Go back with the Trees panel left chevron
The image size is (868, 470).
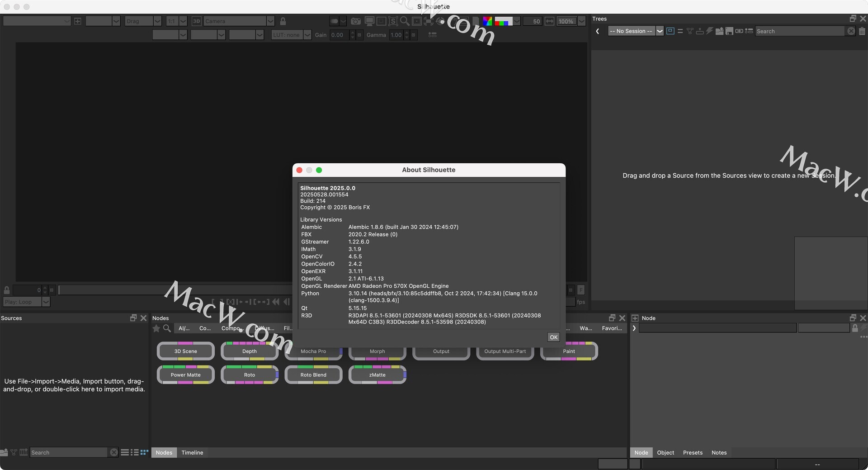click(x=598, y=31)
